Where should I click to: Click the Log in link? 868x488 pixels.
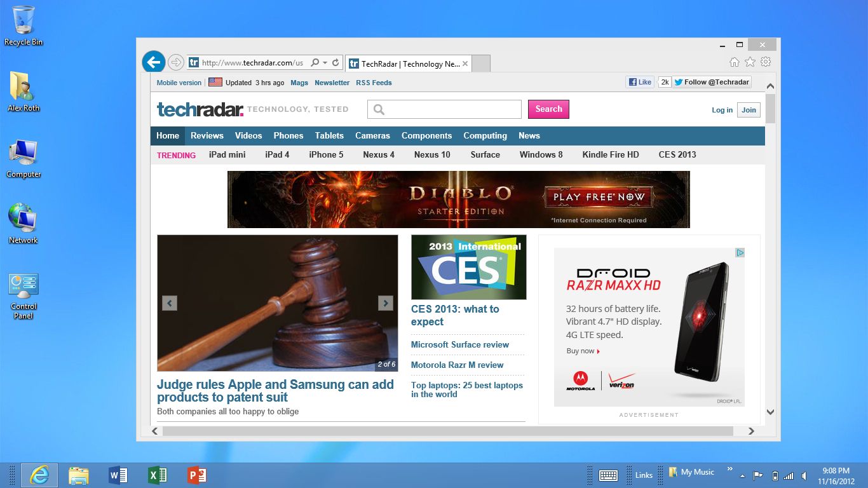point(722,110)
